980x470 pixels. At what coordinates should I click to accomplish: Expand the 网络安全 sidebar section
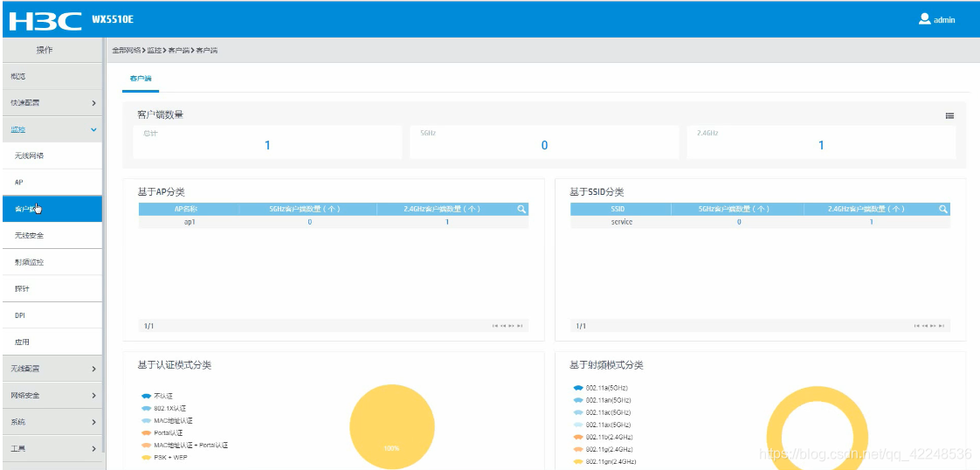(52, 396)
